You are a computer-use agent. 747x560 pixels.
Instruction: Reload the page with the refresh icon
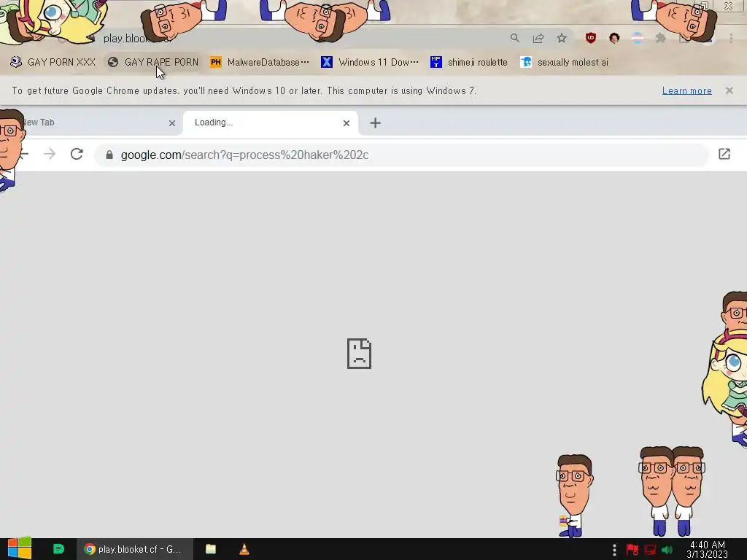(x=77, y=155)
